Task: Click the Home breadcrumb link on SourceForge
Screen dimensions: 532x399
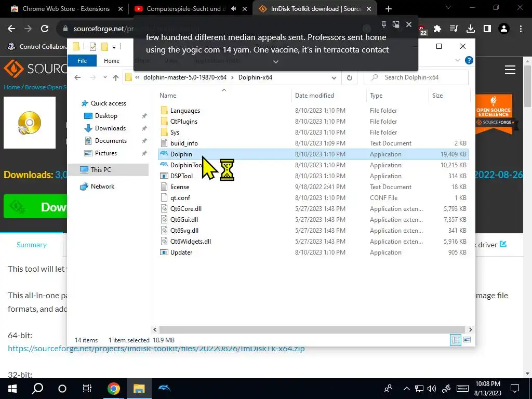Action: [12, 87]
